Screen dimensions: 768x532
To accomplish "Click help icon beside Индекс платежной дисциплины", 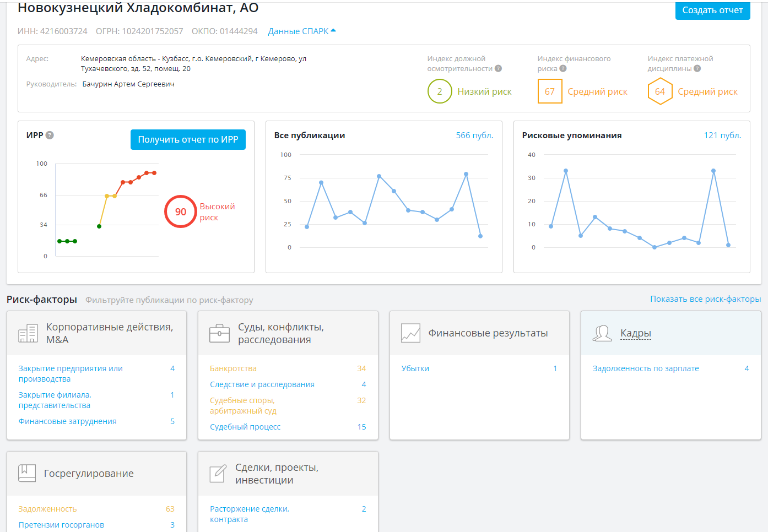I will [697, 69].
